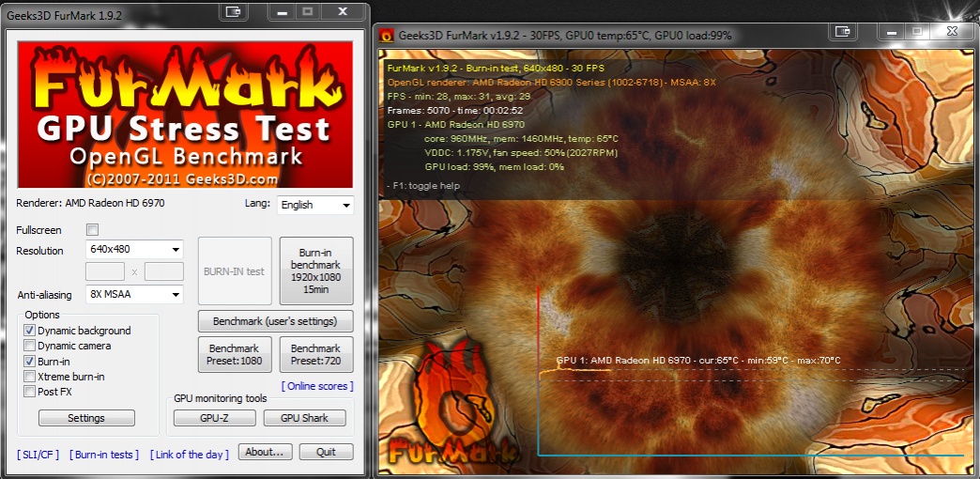
Task: Open the Link of the day
Action: pyautogui.click(x=190, y=455)
